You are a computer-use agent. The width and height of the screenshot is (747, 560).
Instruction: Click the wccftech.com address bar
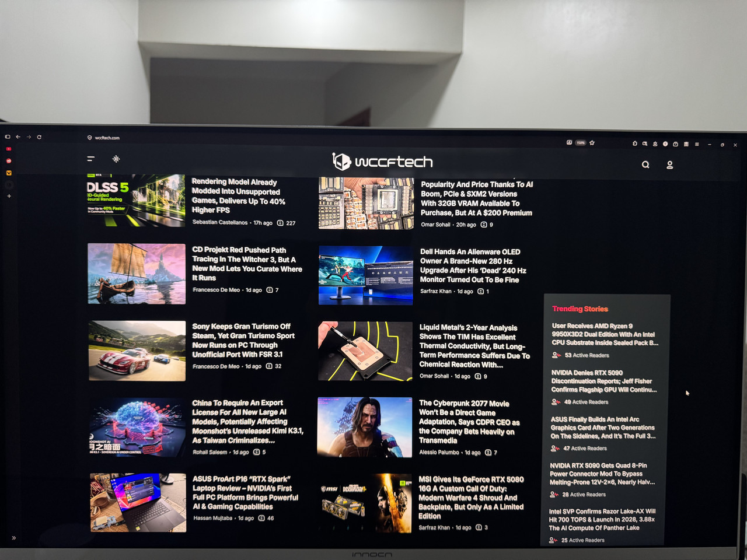coord(107,138)
